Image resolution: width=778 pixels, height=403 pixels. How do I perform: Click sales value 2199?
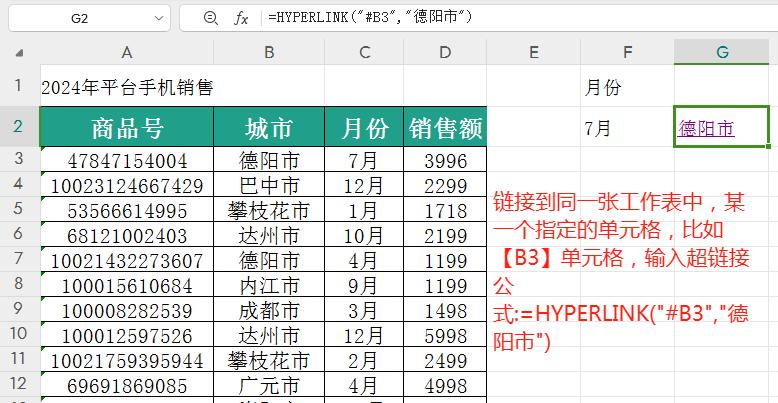tap(445, 236)
